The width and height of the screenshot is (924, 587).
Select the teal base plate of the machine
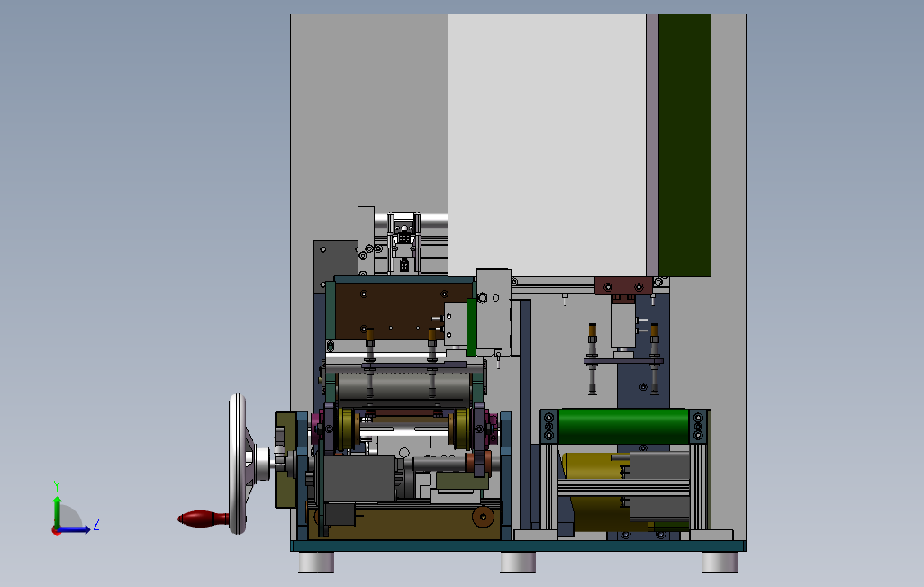(x=518, y=546)
